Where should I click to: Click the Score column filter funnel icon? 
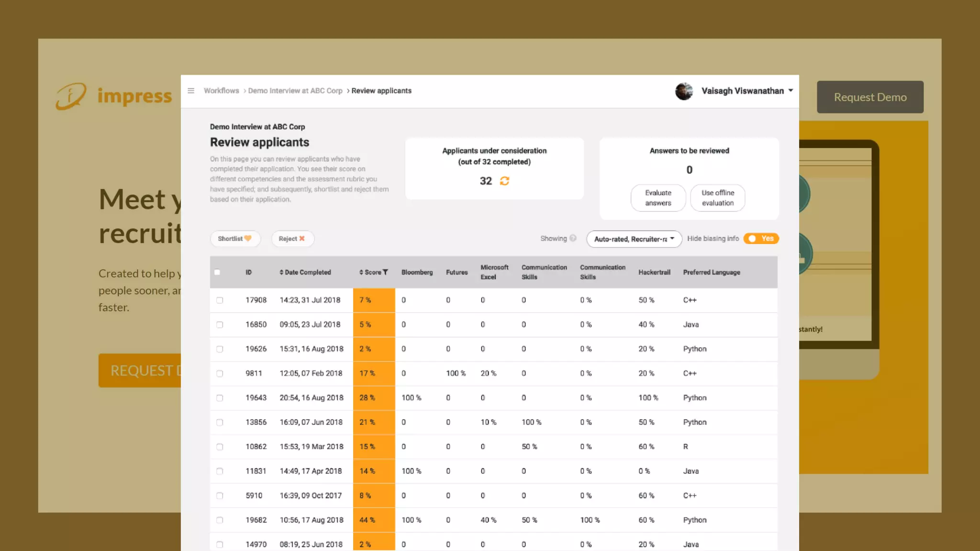(x=385, y=272)
